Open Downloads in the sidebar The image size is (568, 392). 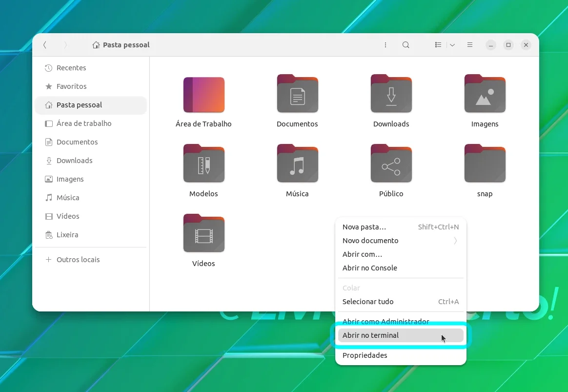(91, 161)
